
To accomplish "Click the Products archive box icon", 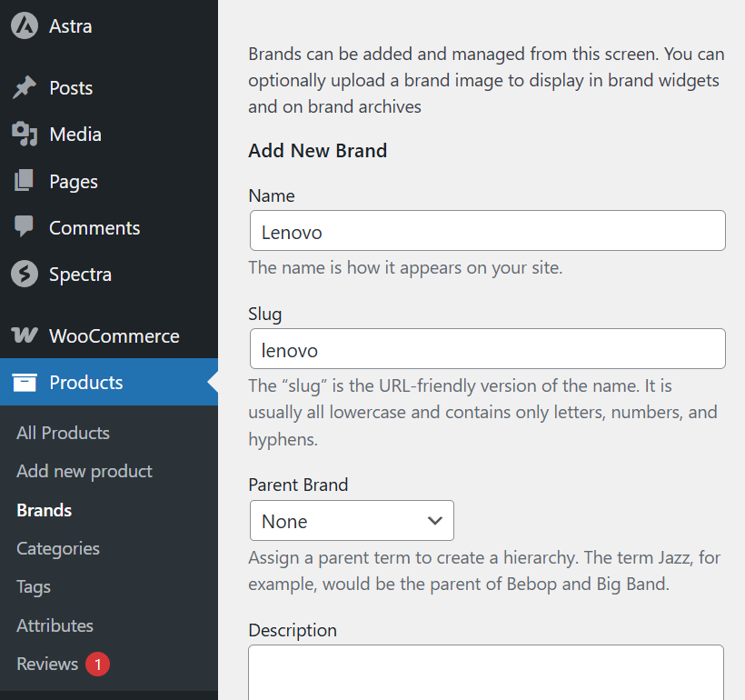I will [x=25, y=383].
